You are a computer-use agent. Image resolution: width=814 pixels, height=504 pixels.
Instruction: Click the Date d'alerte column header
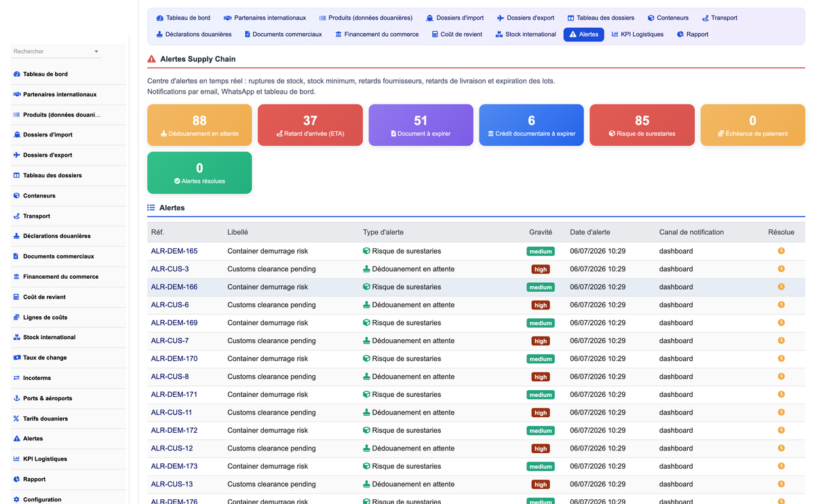click(589, 232)
